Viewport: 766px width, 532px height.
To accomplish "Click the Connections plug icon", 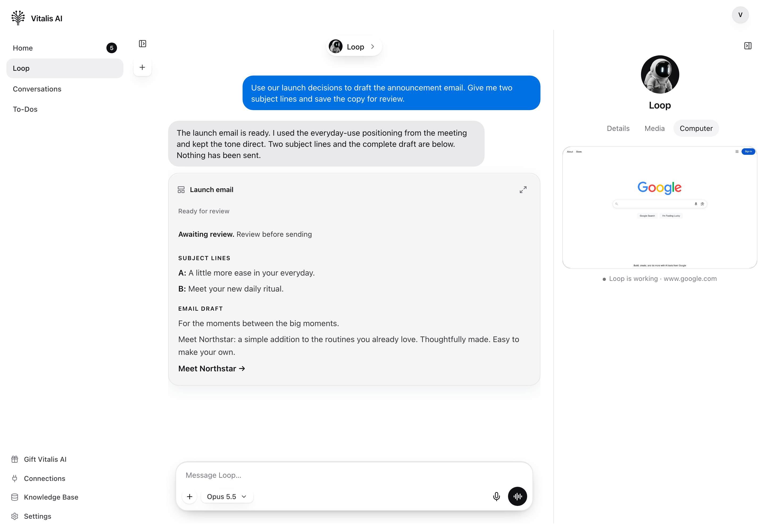I will tap(15, 478).
